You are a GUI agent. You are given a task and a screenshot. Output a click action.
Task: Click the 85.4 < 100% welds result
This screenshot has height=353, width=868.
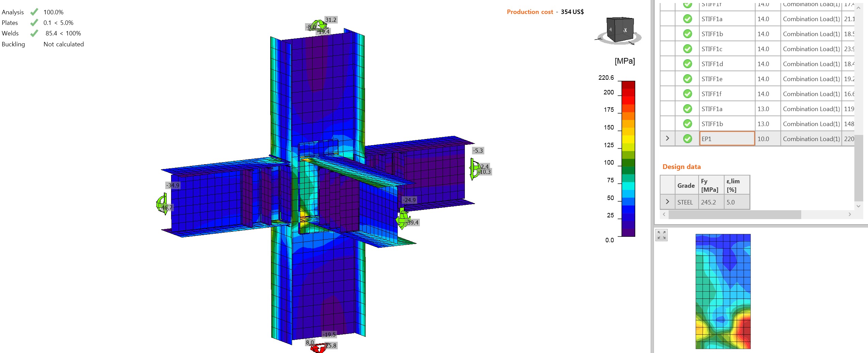click(x=63, y=33)
